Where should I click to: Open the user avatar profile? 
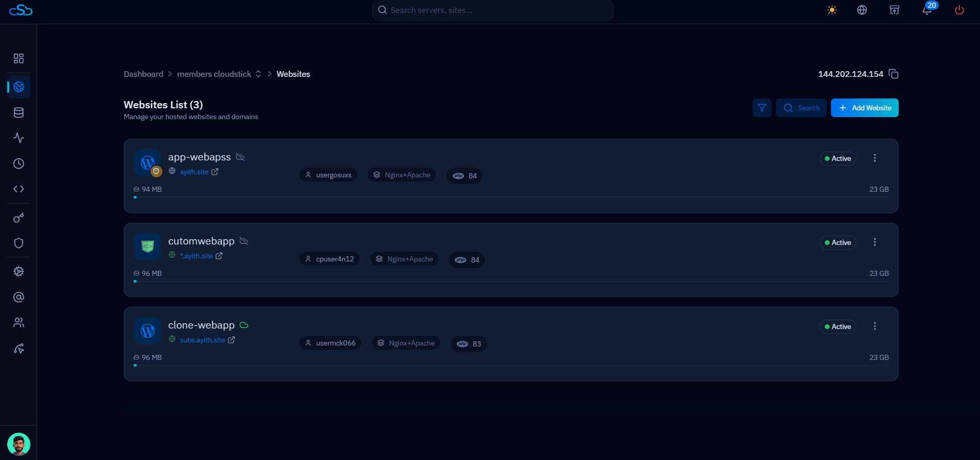click(19, 444)
